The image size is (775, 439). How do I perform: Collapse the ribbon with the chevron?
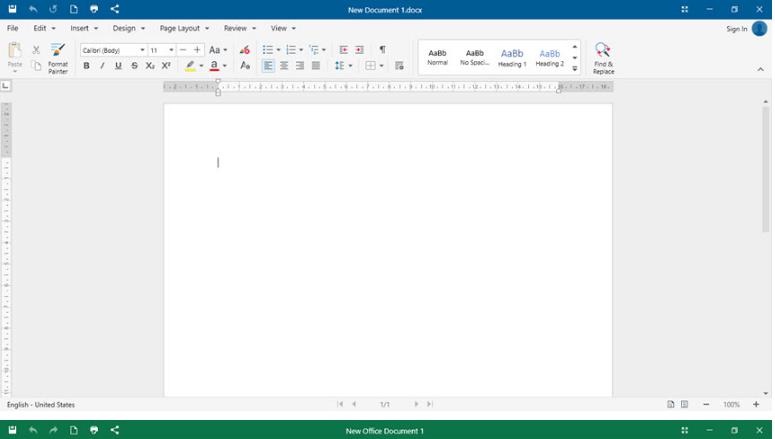coord(760,70)
